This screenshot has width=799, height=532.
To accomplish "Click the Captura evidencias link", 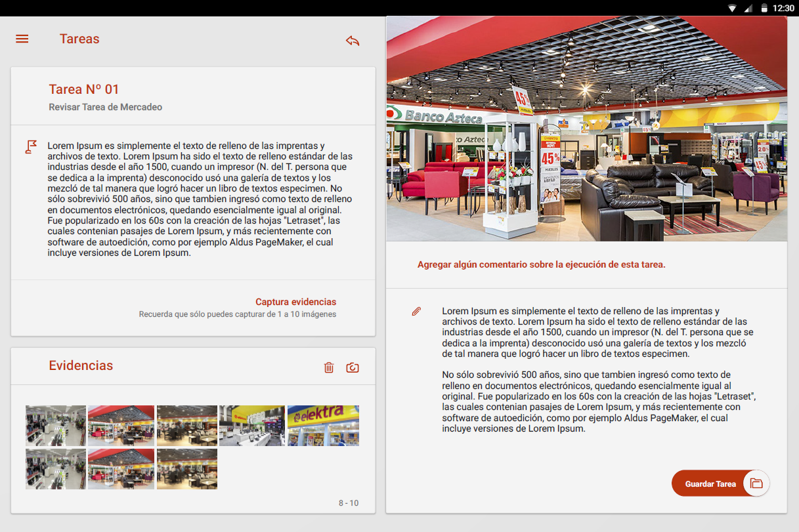I will click(295, 302).
